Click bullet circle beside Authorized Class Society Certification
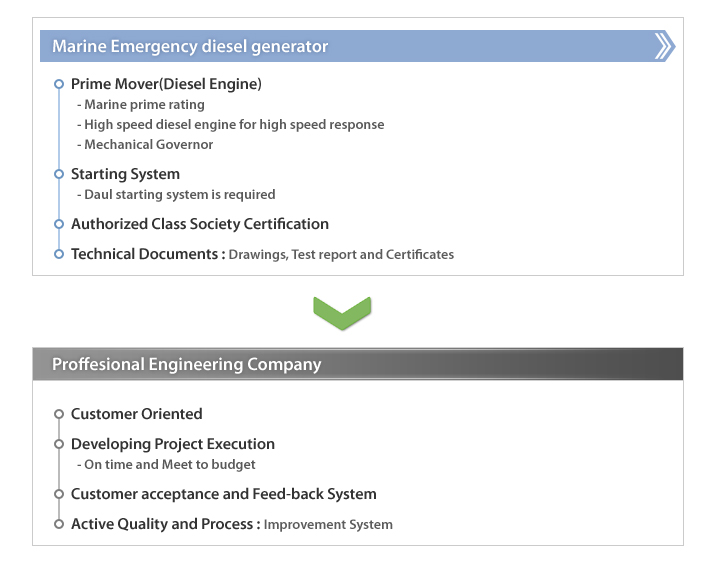723x572 pixels. pyautogui.click(x=59, y=224)
